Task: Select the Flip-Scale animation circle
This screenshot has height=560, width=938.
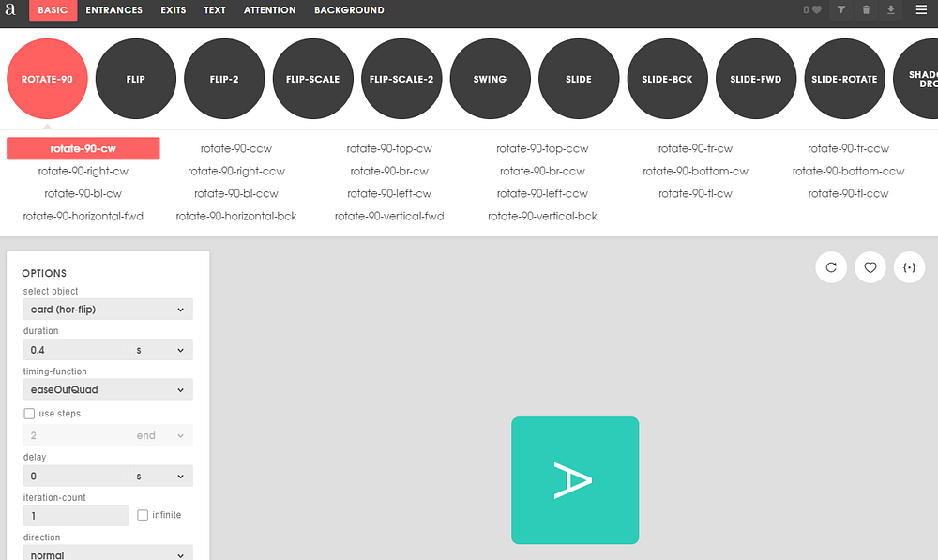Action: [312, 80]
